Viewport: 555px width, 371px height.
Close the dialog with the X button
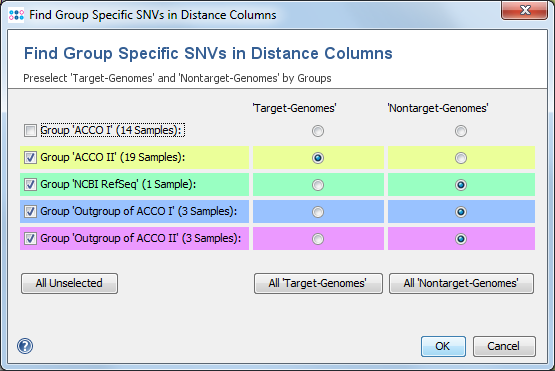[x=524, y=10]
